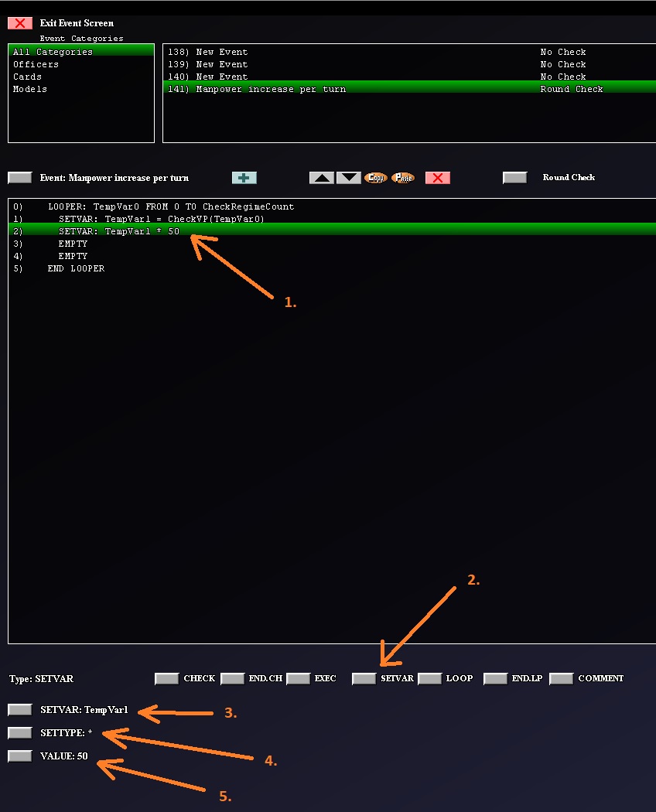The width and height of the screenshot is (656, 812).
Task: Click the END.LP line type button
Action: [x=495, y=678]
